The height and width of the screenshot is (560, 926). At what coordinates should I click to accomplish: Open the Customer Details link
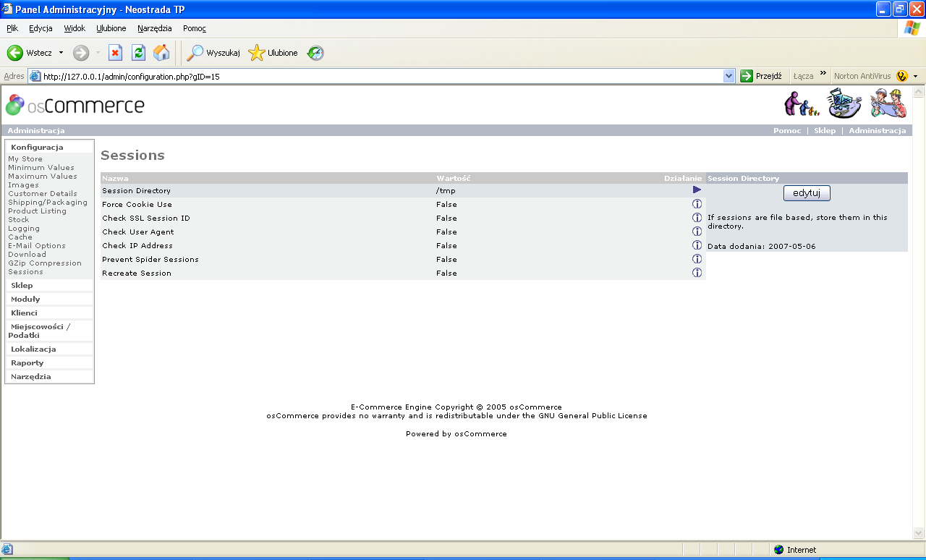point(43,194)
